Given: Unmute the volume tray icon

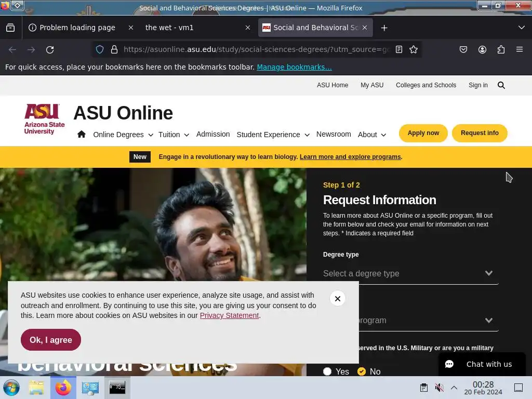Looking at the screenshot, I should tap(440, 388).
